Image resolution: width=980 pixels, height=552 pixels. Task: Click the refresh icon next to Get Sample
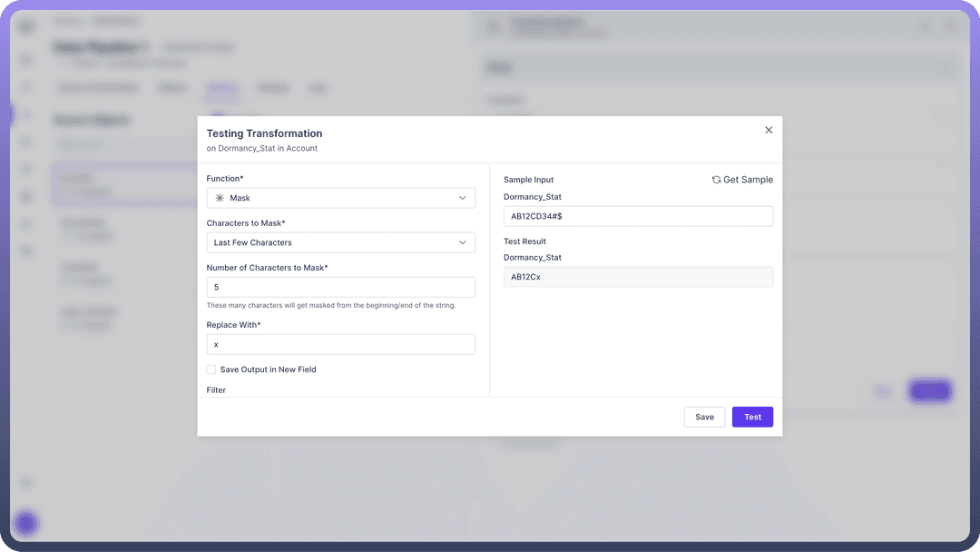tap(716, 180)
